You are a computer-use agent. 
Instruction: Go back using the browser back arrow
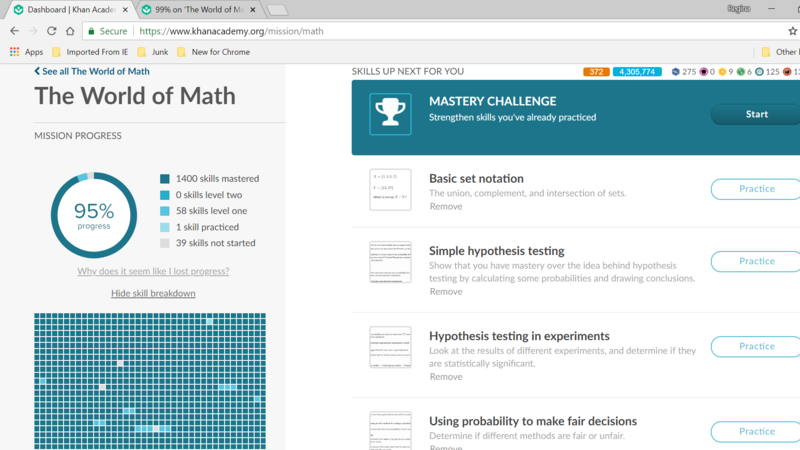14,31
